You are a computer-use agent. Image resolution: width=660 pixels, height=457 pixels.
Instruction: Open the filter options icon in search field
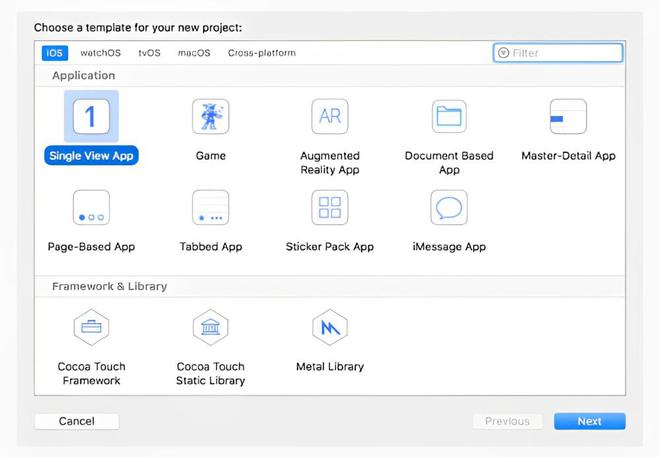503,53
